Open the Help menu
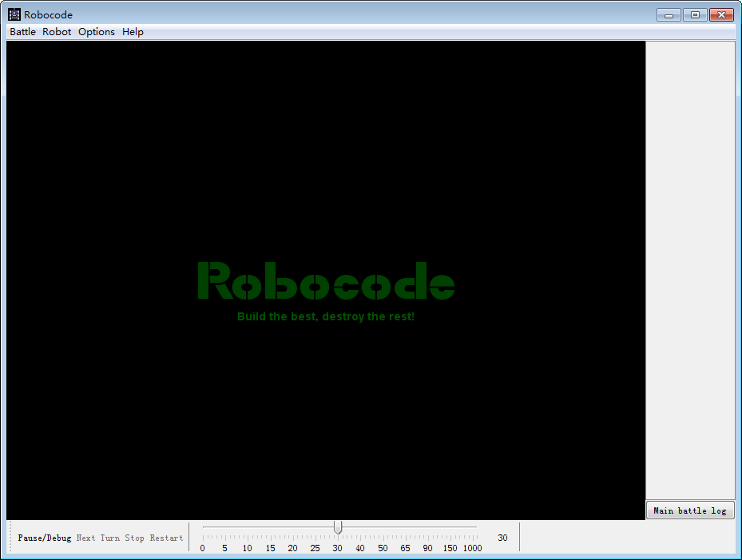 133,32
